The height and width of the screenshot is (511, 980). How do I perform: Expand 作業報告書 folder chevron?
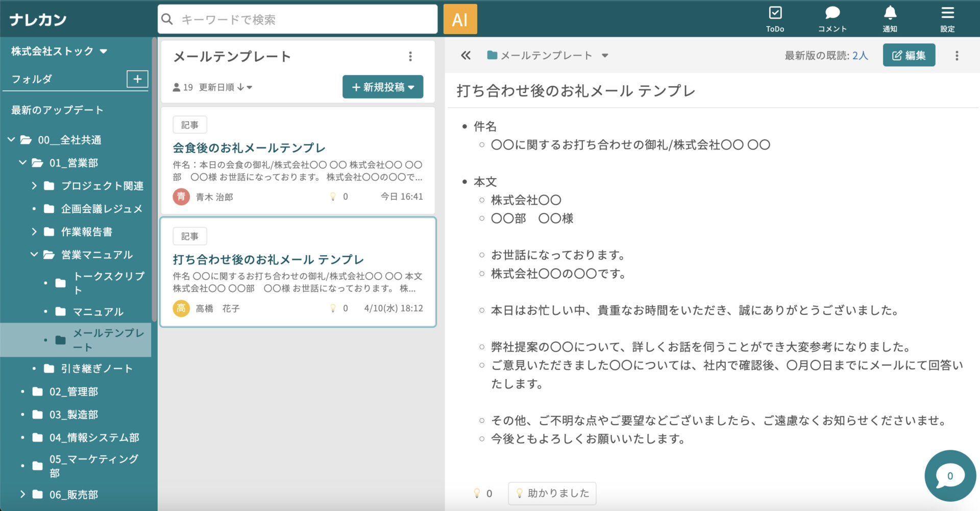34,232
